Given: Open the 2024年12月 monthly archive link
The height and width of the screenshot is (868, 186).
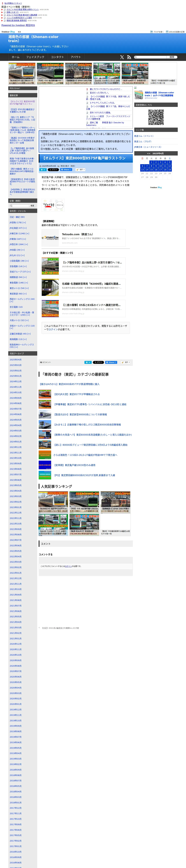Looking at the screenshot, I should pyautogui.click(x=15, y=381).
